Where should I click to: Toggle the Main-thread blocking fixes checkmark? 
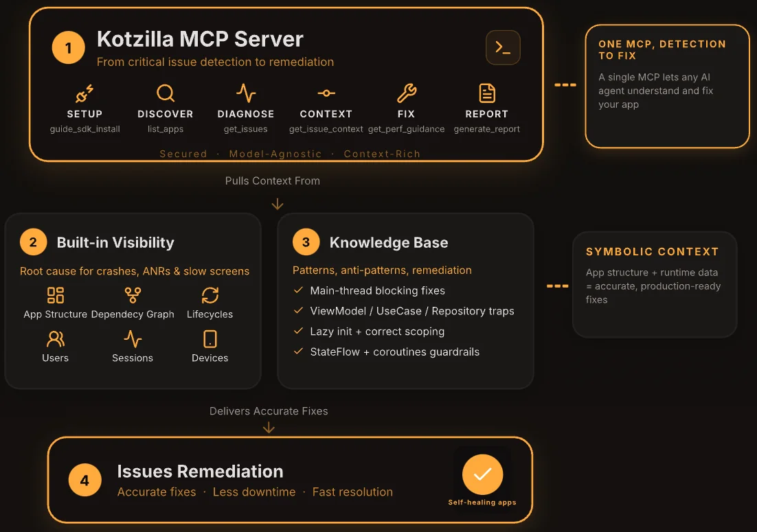pyautogui.click(x=298, y=290)
